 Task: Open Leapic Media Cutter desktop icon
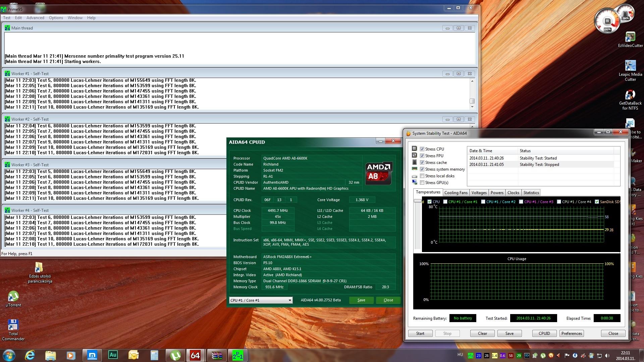630,71
